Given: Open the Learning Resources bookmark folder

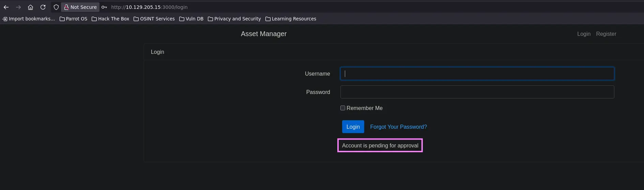Looking at the screenshot, I should pos(291,19).
